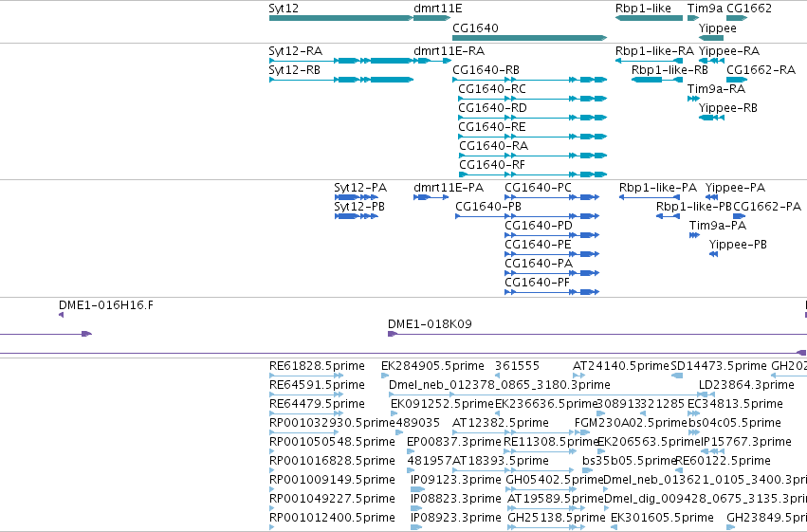807x532 pixels.
Task: Click the Dmel_neb_012378_0865_3180.3prime EST
Action: [548, 395]
